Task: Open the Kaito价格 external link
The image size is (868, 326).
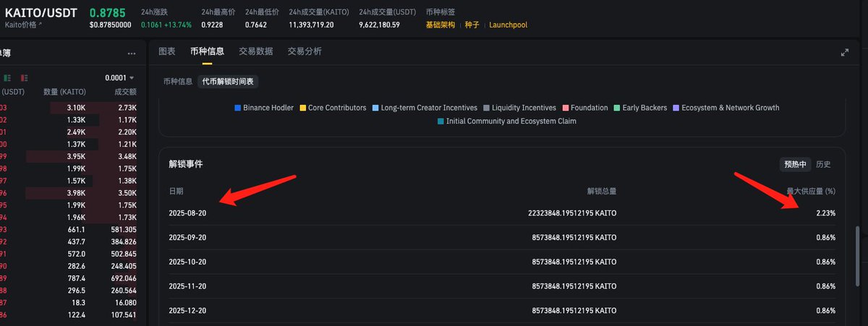Action: coord(24,25)
